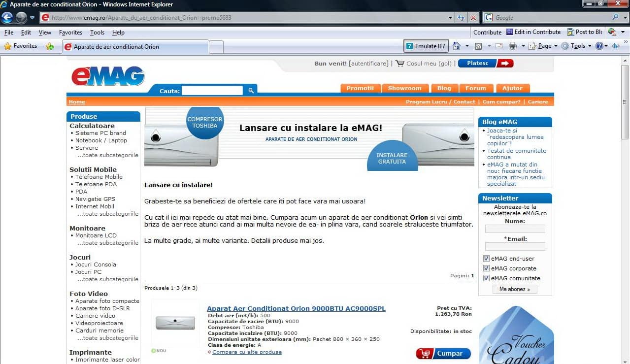The height and width of the screenshot is (364, 630).
Task: Click the Forum navigation tab
Action: [476, 88]
